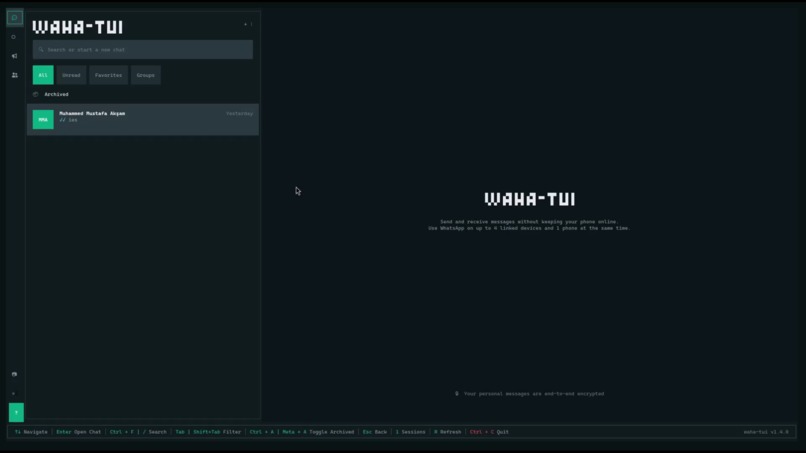Image resolution: width=806 pixels, height=453 pixels.
Task: Click 'R Refresh' in status bar
Action: (x=448, y=432)
